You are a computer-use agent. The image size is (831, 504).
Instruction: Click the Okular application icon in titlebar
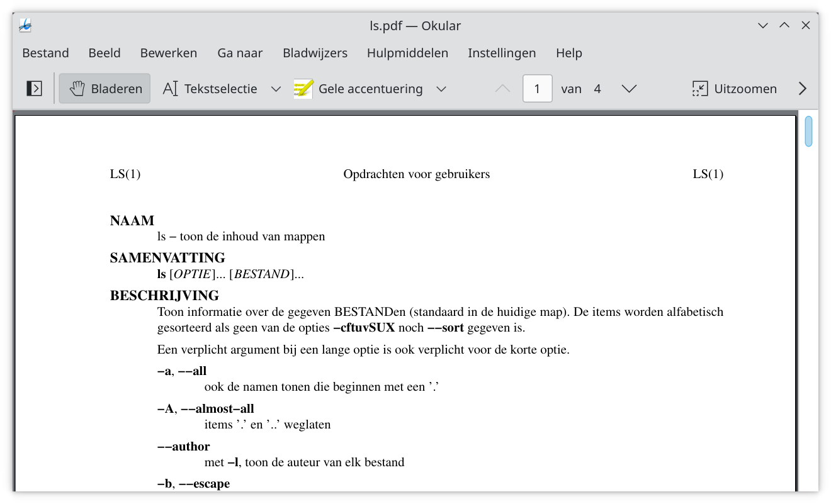(x=25, y=26)
